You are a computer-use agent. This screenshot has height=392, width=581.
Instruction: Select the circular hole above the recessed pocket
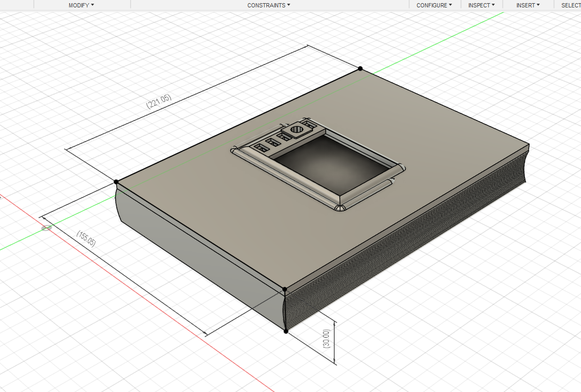point(297,129)
